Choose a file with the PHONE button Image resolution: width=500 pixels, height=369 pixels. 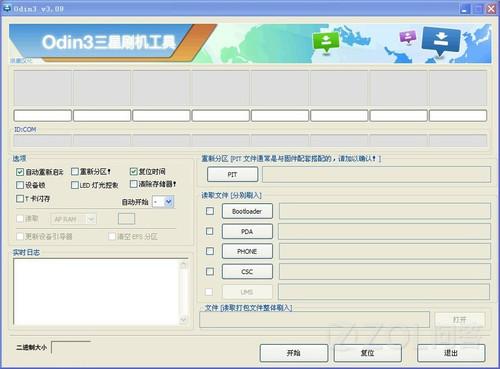tap(247, 251)
